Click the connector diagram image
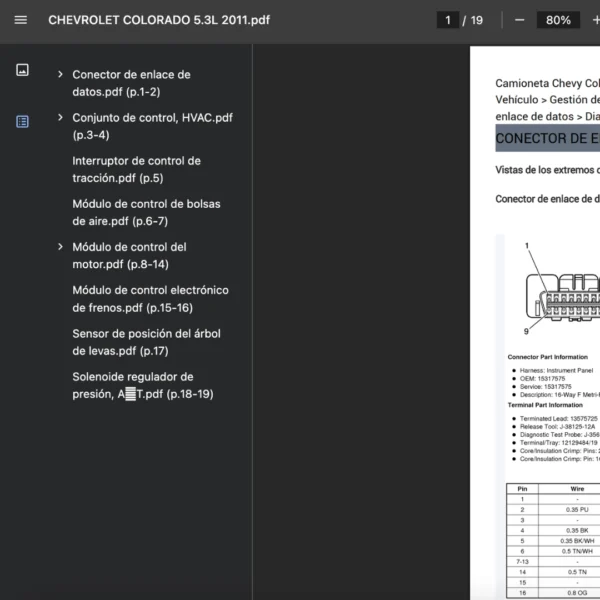This screenshot has height=600, width=600. pyautogui.click(x=561, y=289)
